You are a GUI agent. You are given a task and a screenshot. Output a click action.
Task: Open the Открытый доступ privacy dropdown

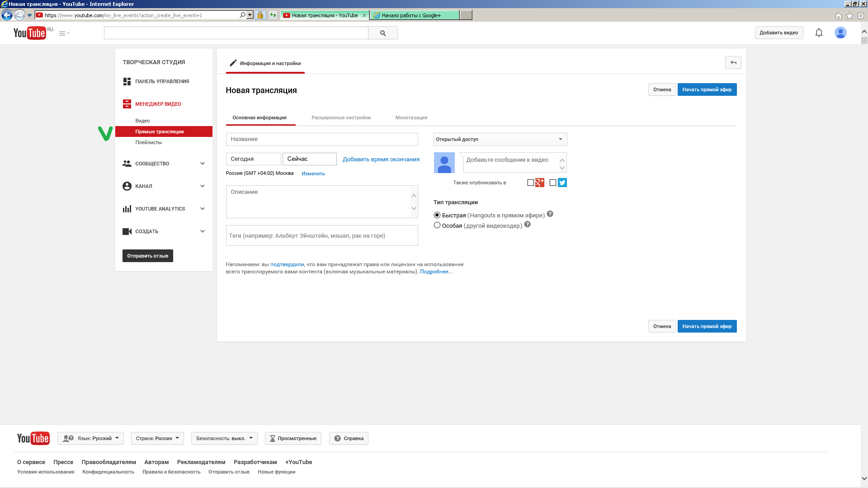point(500,139)
